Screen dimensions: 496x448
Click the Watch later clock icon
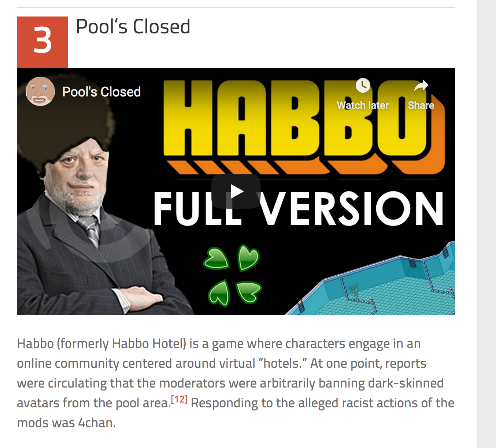363,86
